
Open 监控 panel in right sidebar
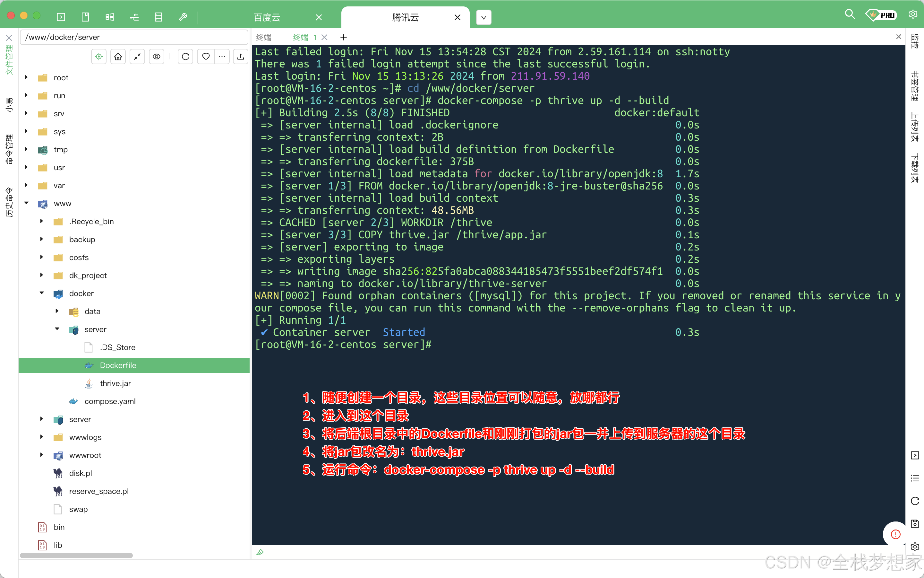click(x=915, y=41)
